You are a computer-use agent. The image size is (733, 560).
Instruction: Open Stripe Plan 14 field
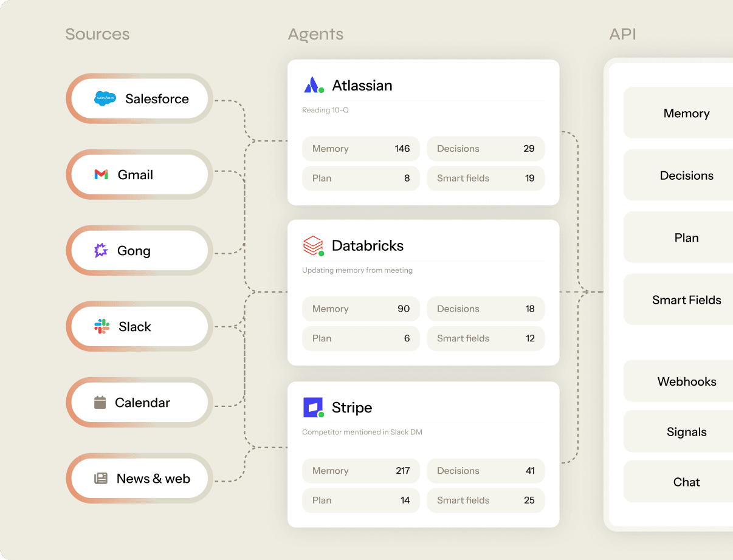coord(361,500)
